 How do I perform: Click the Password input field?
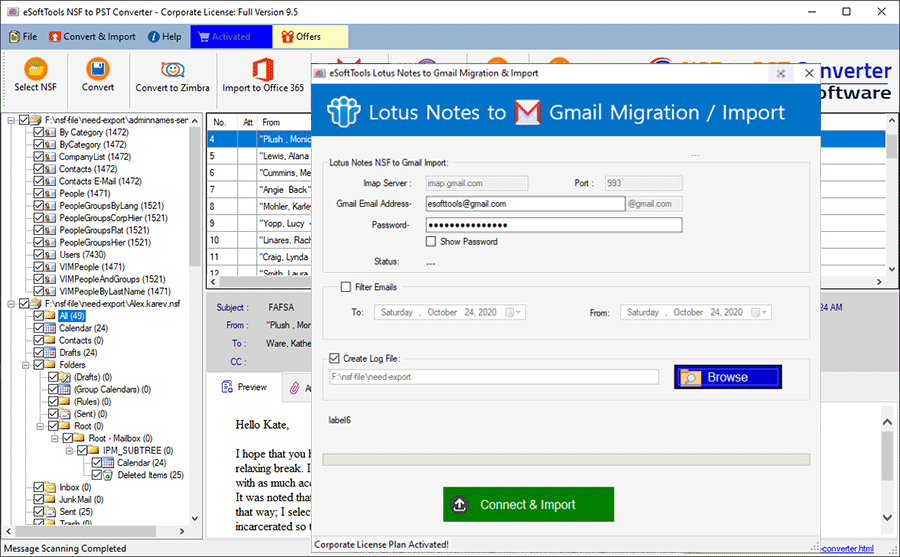(554, 225)
